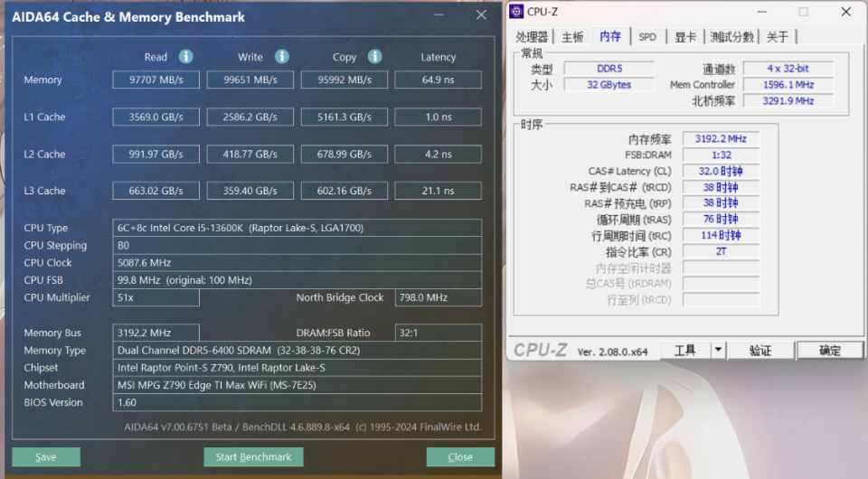The height and width of the screenshot is (479, 868).
Task: Click the DDR5 type value in CPU-Z
Action: click(x=609, y=69)
